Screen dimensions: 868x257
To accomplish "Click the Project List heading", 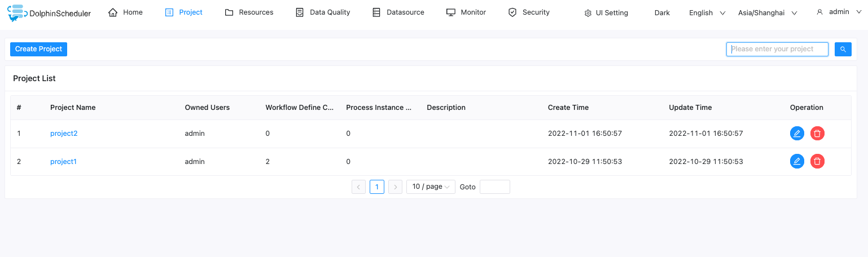I will [34, 78].
